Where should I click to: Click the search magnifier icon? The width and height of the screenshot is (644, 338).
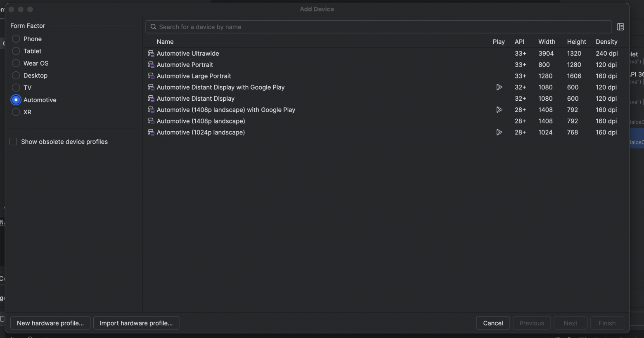[x=153, y=27]
